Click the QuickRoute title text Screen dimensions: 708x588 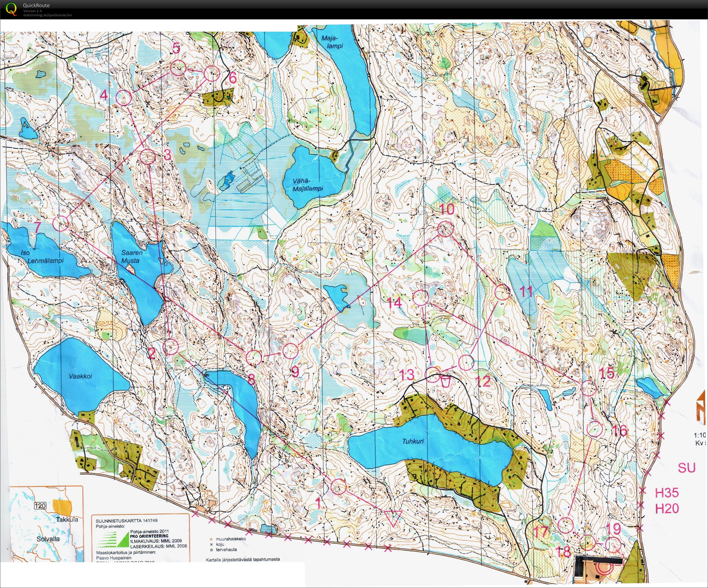pos(36,5)
